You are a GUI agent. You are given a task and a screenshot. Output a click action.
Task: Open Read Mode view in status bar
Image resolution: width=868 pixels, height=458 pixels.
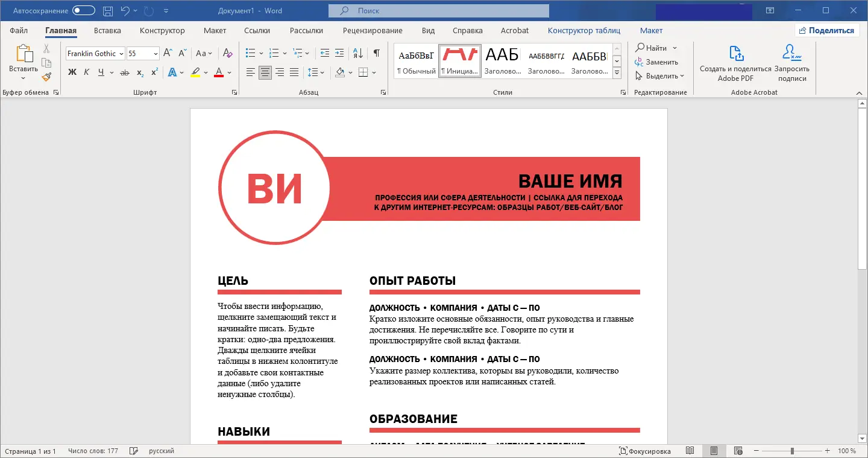[x=690, y=451]
